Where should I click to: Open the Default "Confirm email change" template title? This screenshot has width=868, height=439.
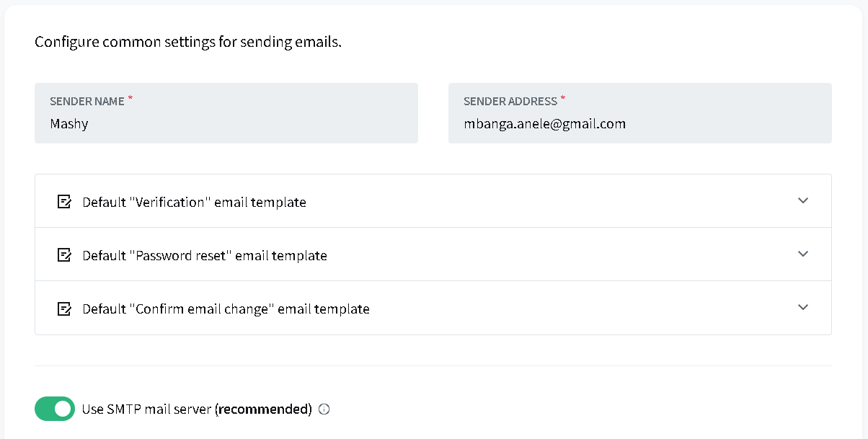(226, 309)
